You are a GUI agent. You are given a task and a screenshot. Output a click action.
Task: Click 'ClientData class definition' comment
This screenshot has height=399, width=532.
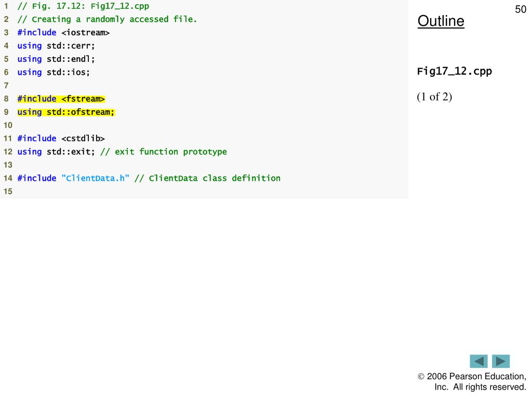point(208,178)
